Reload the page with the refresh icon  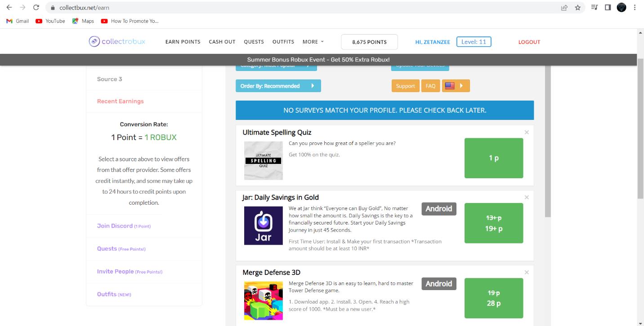click(x=36, y=8)
